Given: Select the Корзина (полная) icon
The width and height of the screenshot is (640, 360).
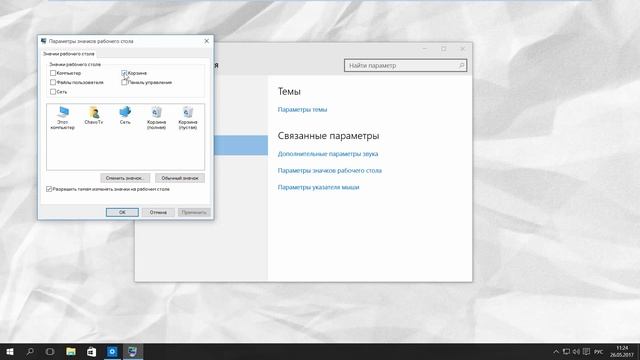Looking at the screenshot, I should (156, 118).
